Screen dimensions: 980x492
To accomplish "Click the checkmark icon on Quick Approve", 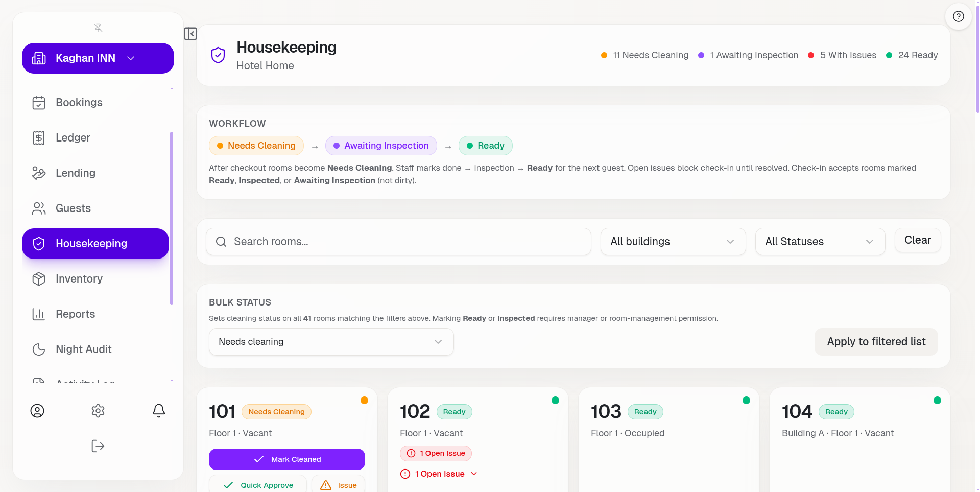I will click(228, 485).
